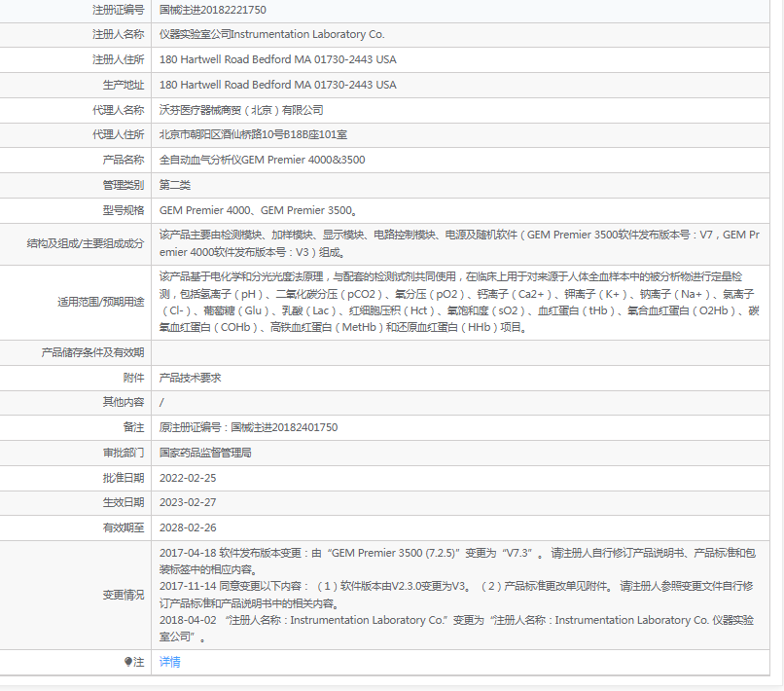Select remark 原注册证编号：国械注进20182401750
Image resolution: width=784 pixels, height=691 pixels.
(248, 428)
